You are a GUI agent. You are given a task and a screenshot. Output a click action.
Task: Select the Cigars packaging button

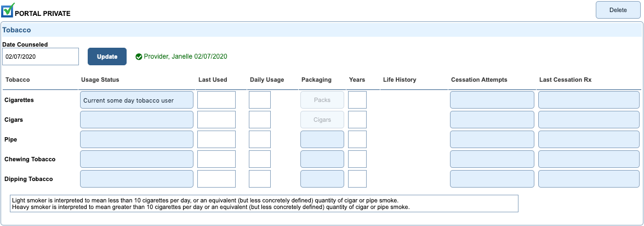click(x=322, y=120)
